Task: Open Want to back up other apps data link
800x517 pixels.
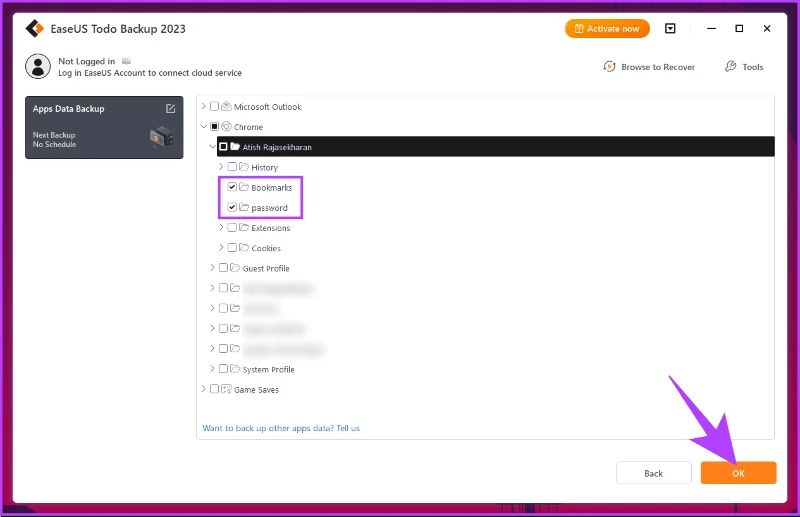Action: (281, 428)
